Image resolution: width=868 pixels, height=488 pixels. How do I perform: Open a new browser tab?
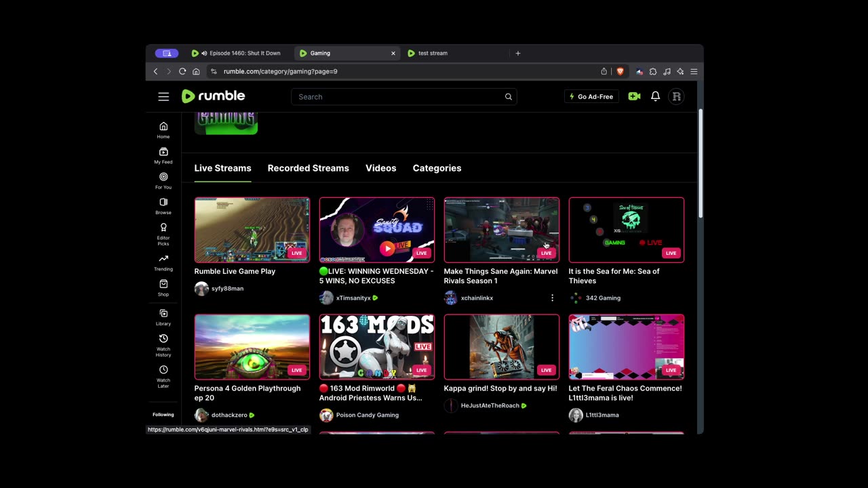point(518,53)
